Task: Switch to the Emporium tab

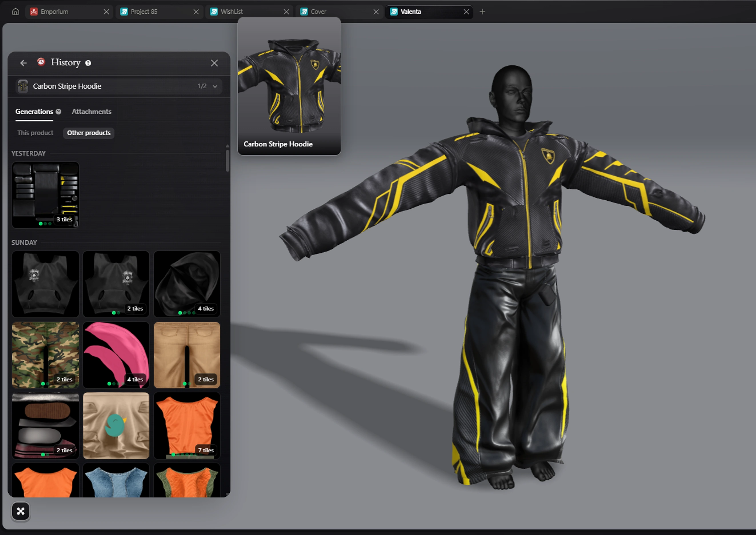Action: 69,12
